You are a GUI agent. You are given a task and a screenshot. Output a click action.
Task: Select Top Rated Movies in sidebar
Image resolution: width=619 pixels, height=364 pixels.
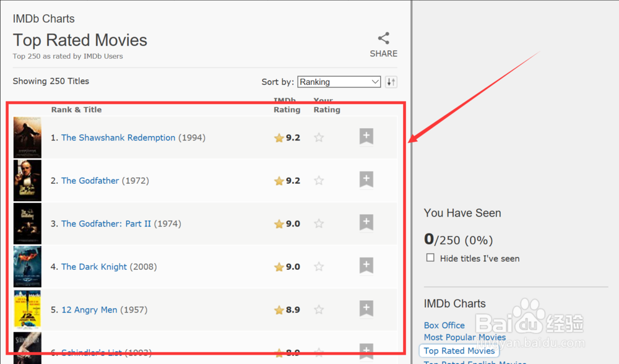click(x=459, y=350)
